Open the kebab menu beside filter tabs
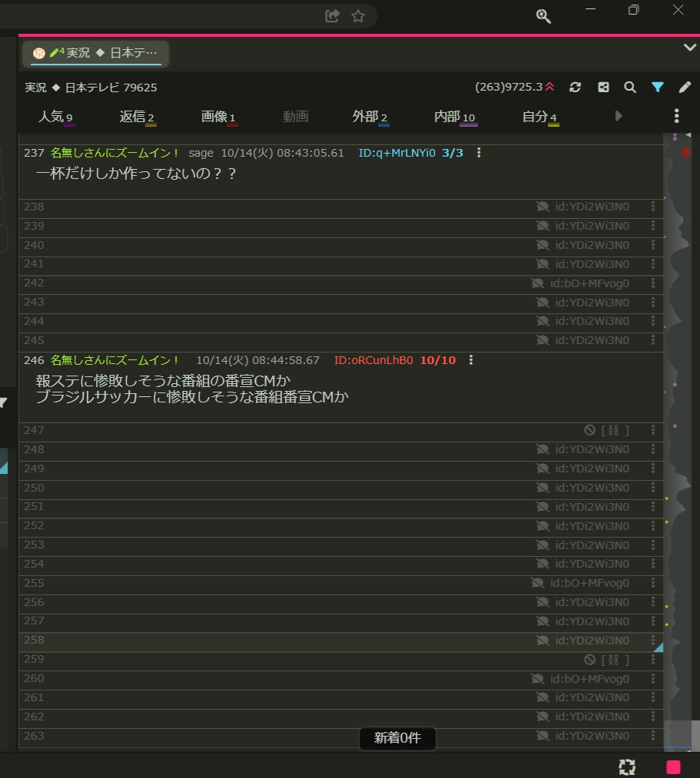The width and height of the screenshot is (700, 778). [x=676, y=116]
